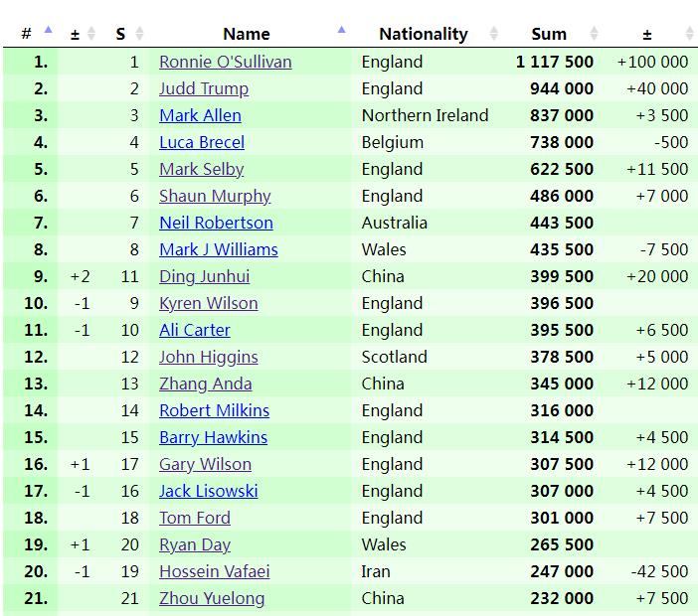Sort table by the # rank column arrow
Viewport: 698px width, 616px height.
click(x=48, y=33)
